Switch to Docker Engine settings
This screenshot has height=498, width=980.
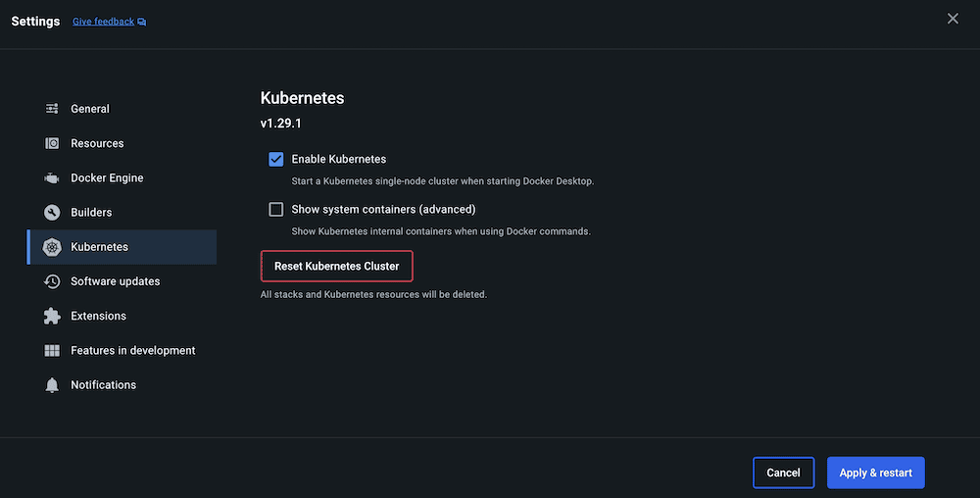point(107,178)
